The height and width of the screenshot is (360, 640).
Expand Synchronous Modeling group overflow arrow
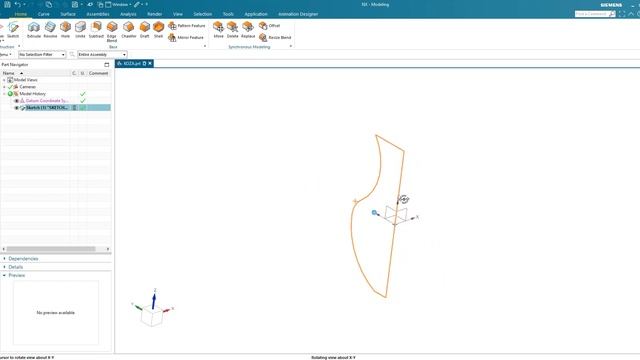click(291, 47)
